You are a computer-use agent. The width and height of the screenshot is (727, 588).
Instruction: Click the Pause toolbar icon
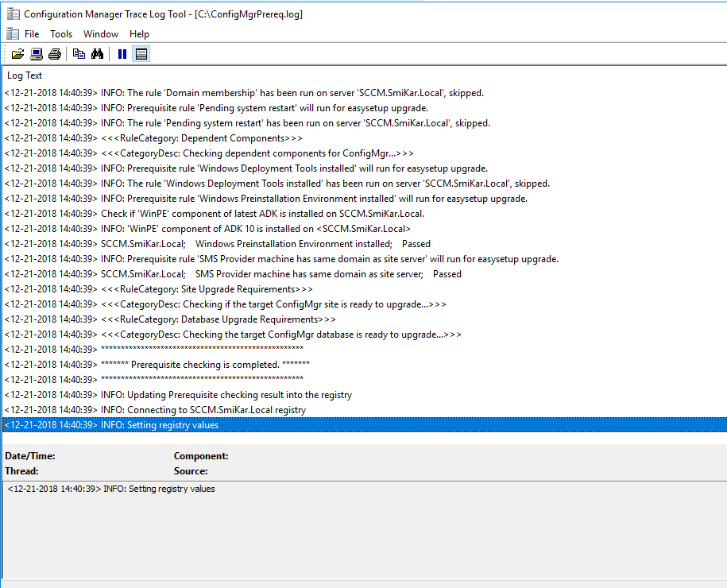coord(122,54)
